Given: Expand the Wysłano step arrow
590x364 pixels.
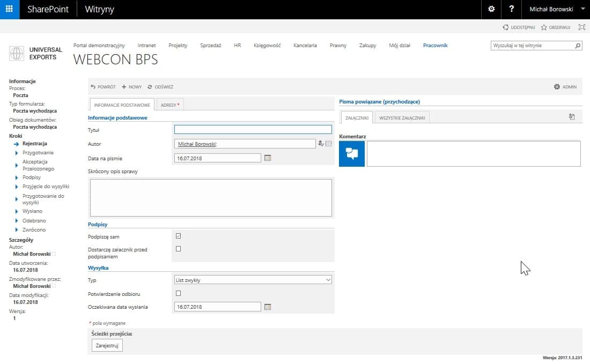Looking at the screenshot, I should click(16, 211).
